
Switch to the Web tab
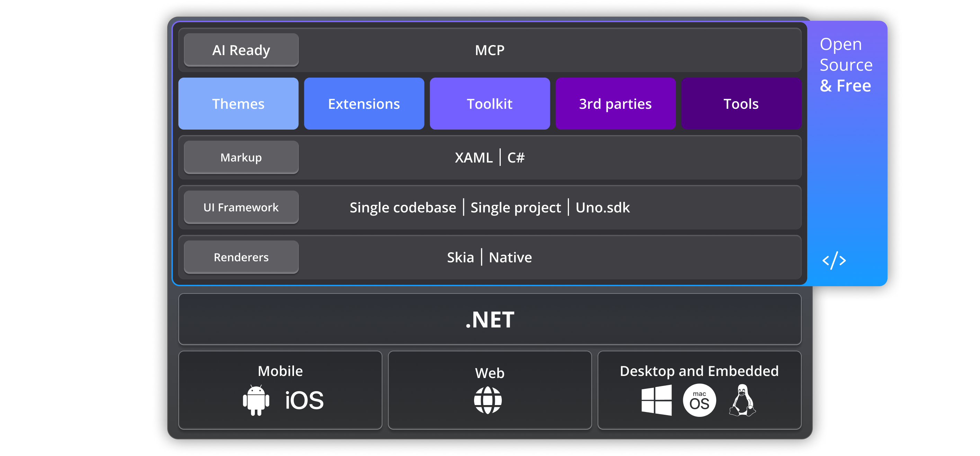point(490,374)
